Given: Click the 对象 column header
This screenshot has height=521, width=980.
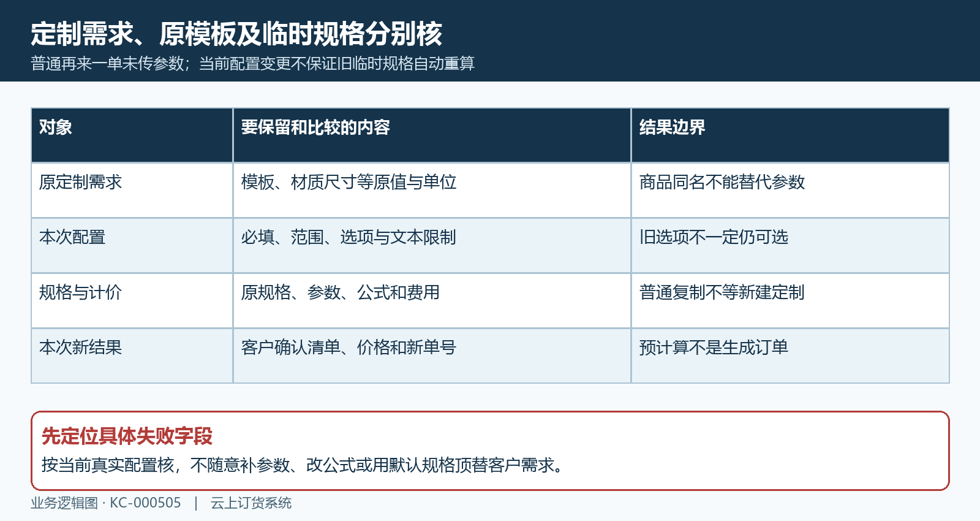Looking at the screenshot, I should tap(132, 135).
